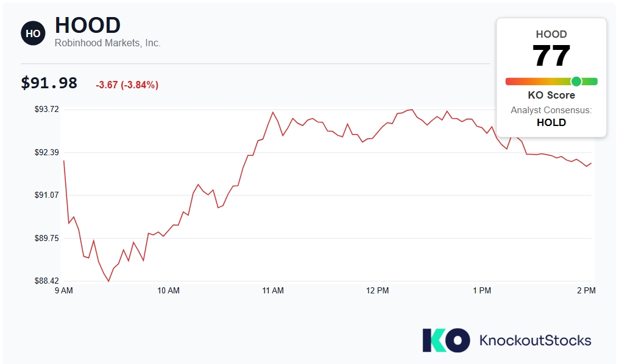Click the HO round ticker logo
This screenshot has width=619, height=364.
pyautogui.click(x=33, y=33)
